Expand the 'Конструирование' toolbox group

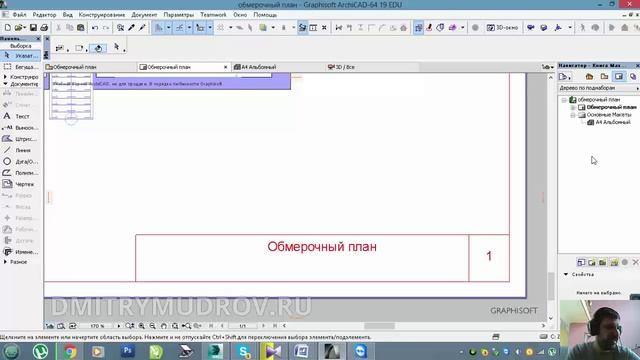coord(5,77)
